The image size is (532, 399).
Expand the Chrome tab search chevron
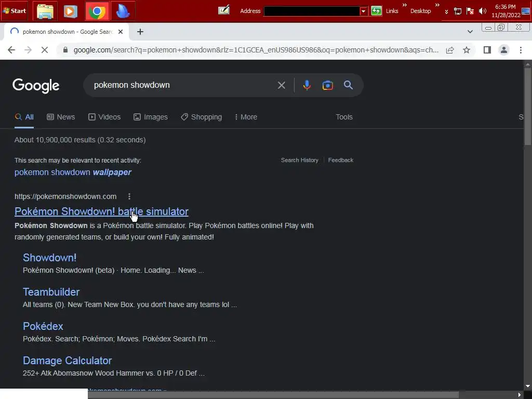470,32
